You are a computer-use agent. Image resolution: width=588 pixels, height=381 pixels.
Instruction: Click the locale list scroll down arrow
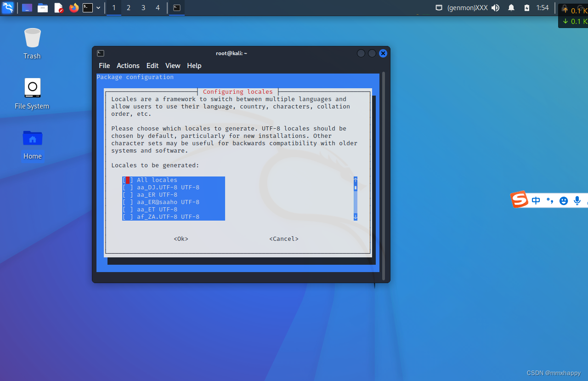[x=356, y=217]
